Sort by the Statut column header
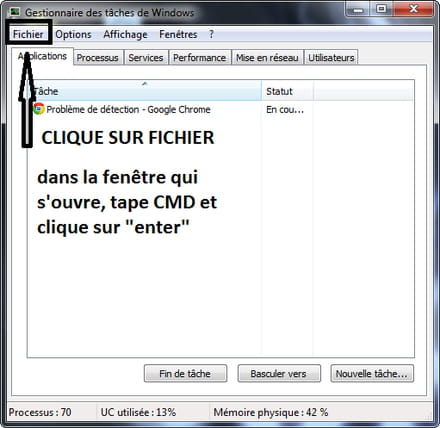Screen dimensions: 440x428 pyautogui.click(x=287, y=91)
